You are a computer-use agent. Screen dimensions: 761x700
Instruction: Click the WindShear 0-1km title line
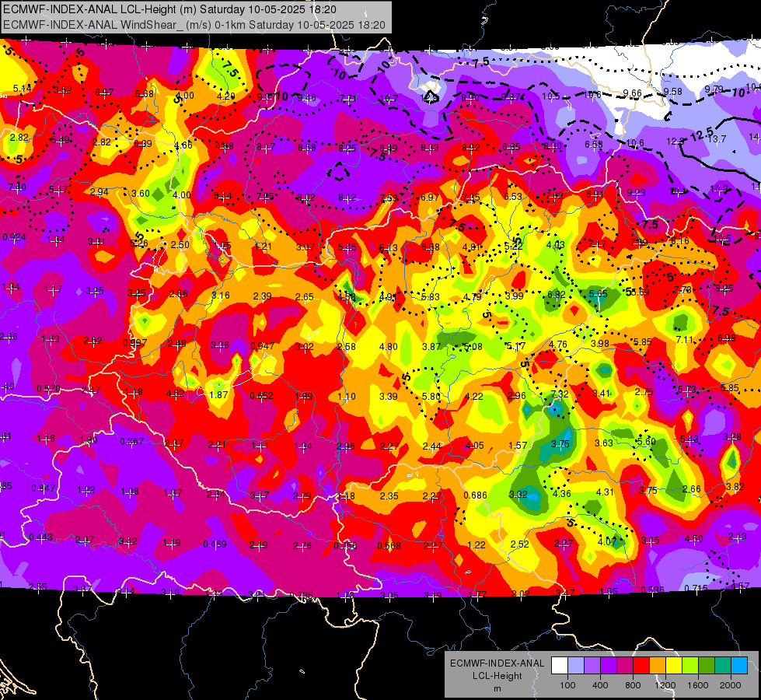pos(194,25)
